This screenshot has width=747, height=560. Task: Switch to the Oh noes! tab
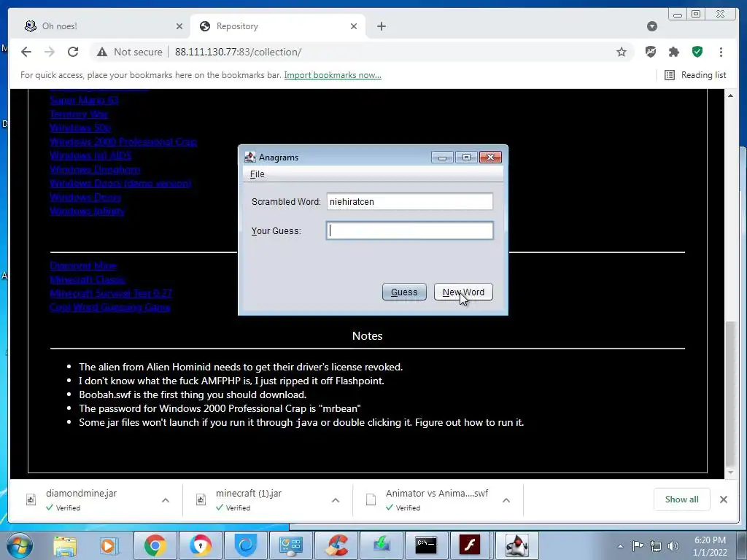[101, 26]
